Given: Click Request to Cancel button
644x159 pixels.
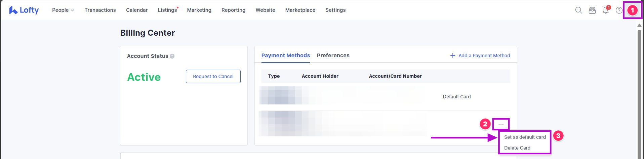Looking at the screenshot, I should (213, 76).
